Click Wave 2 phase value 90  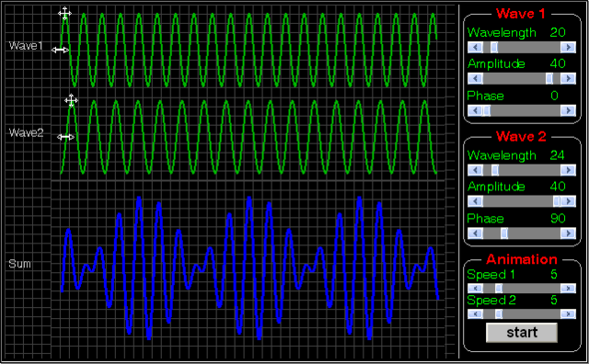(558, 219)
